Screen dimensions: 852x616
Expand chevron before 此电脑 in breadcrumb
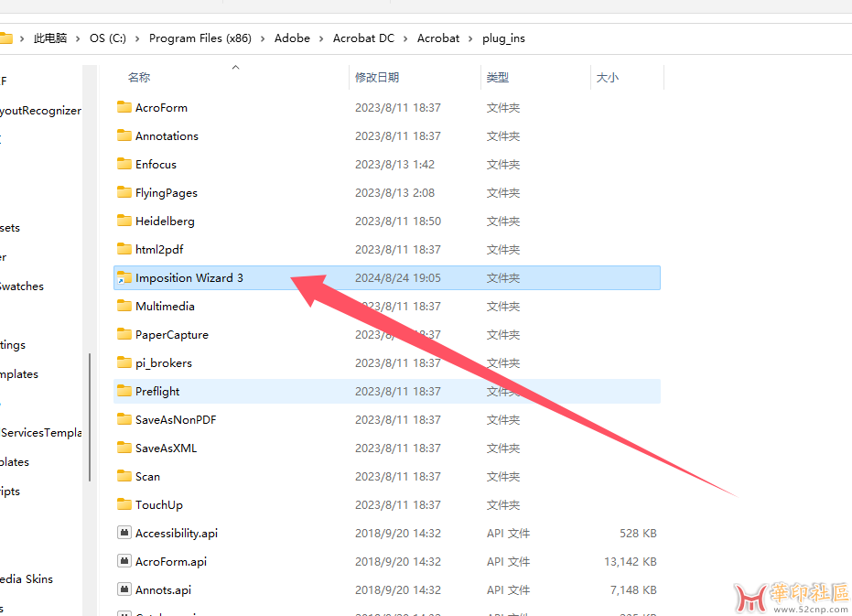(22, 38)
